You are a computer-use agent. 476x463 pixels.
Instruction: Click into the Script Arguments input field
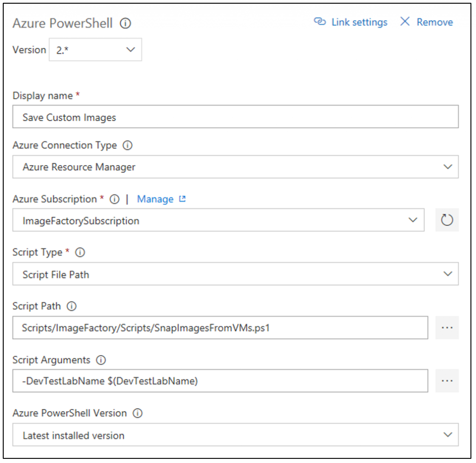click(x=220, y=381)
